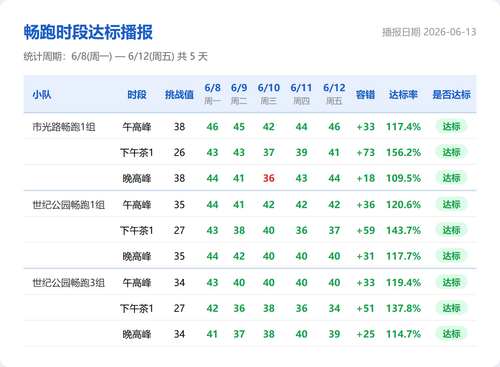Click the +25 容错 value
The image size is (500, 367).
click(365, 334)
